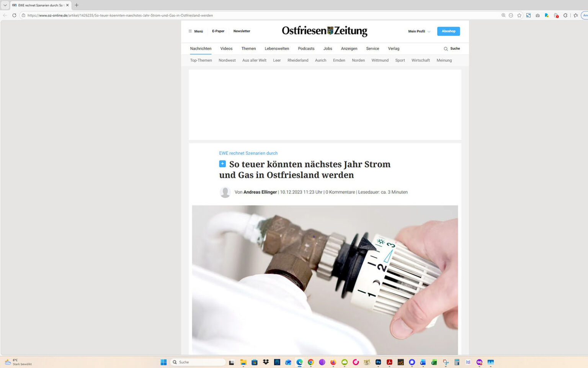
Task: Open the ad blocker extension with red badge
Action: click(556, 15)
